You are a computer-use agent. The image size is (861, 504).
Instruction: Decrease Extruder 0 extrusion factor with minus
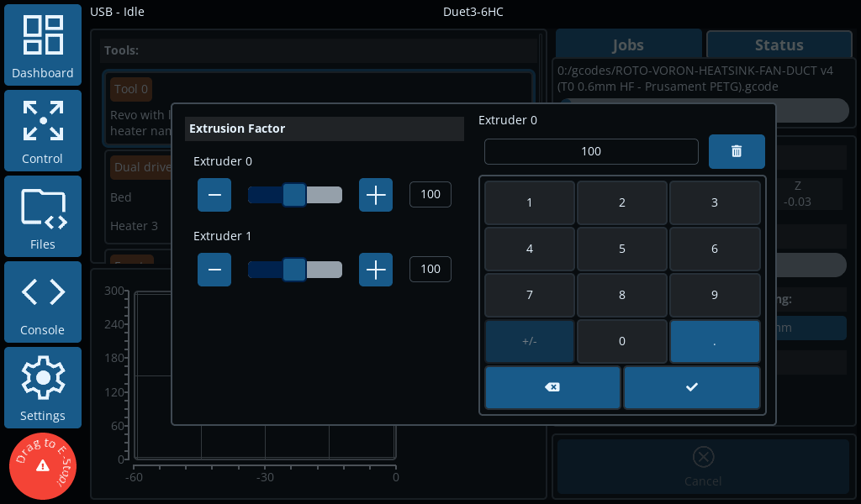[214, 195]
